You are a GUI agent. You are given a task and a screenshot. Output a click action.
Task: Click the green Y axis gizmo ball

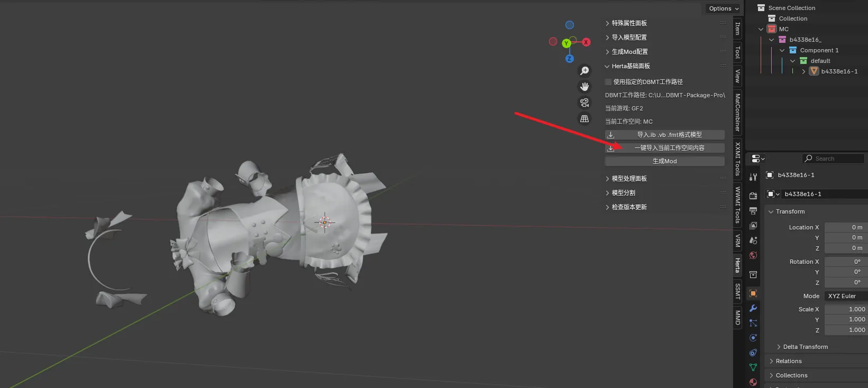[567, 43]
